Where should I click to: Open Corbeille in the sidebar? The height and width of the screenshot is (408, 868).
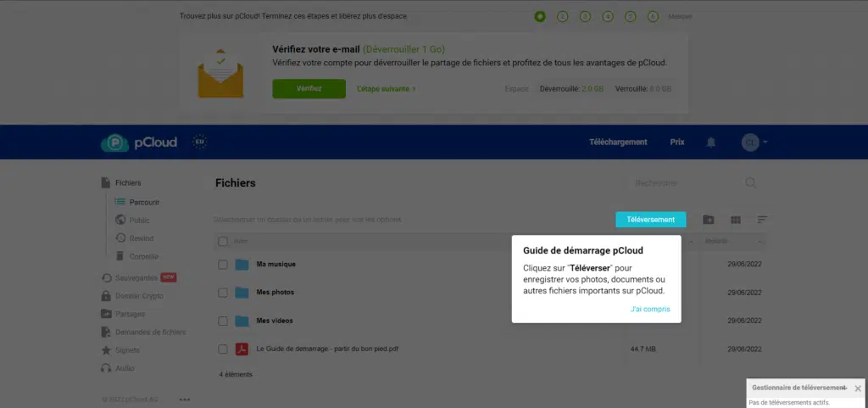(136, 256)
